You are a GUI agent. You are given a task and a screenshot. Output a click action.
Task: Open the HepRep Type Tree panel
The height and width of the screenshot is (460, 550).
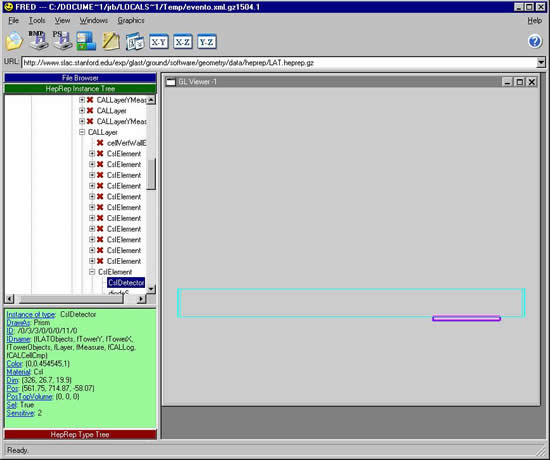[x=80, y=434]
